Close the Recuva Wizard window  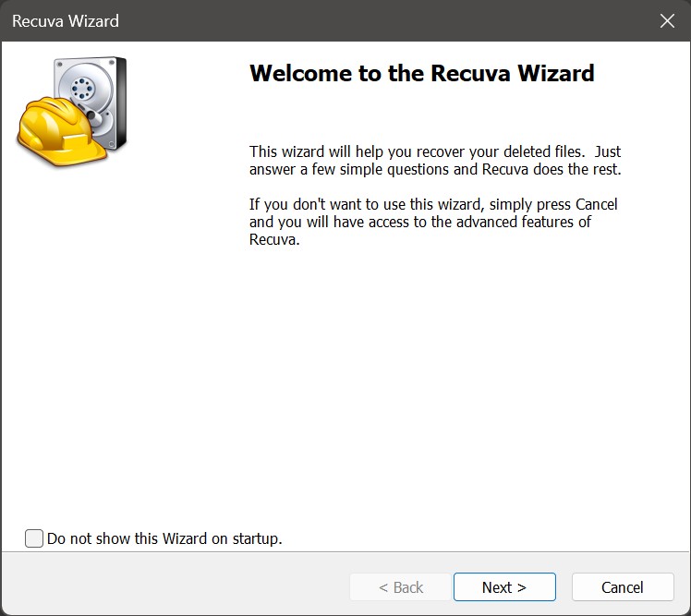coord(667,20)
